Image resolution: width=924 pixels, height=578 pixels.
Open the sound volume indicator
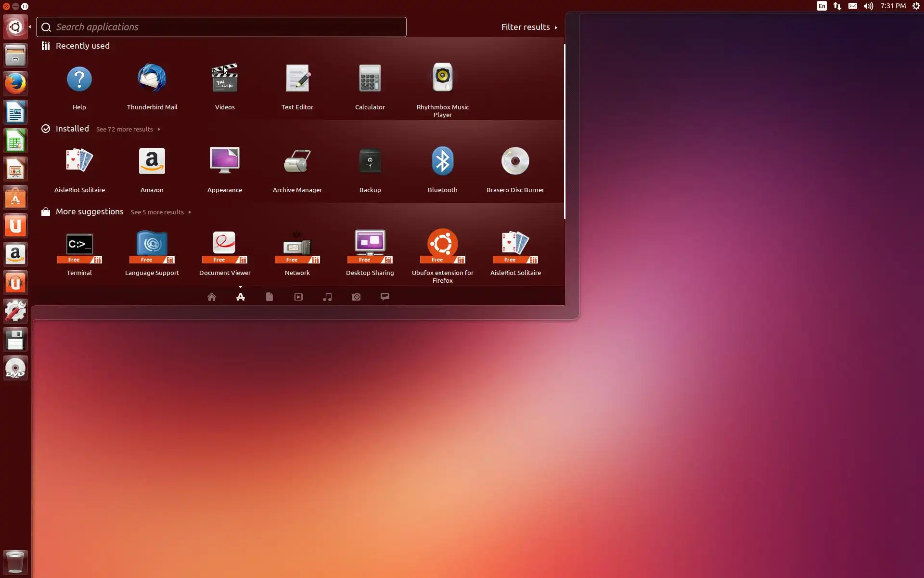click(x=868, y=6)
